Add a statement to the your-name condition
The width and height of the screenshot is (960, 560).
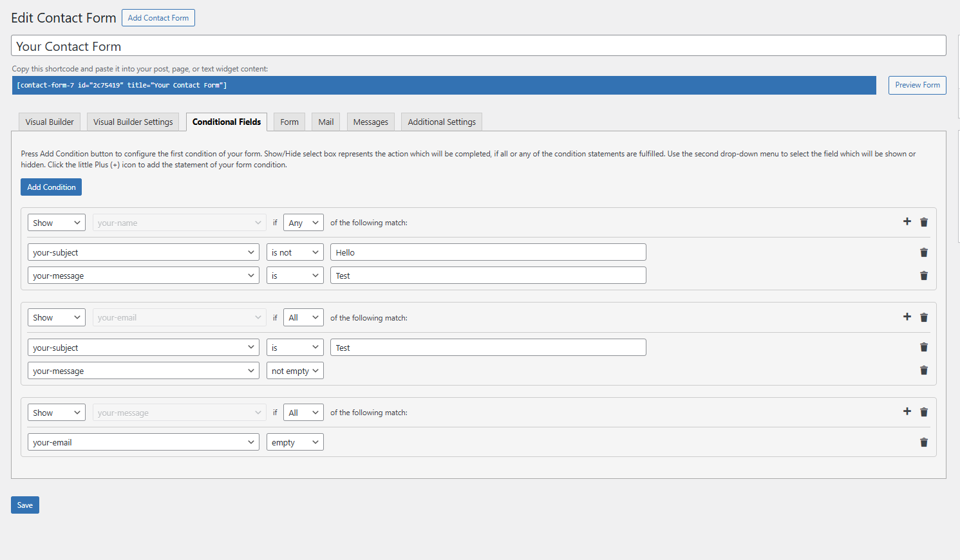(907, 222)
